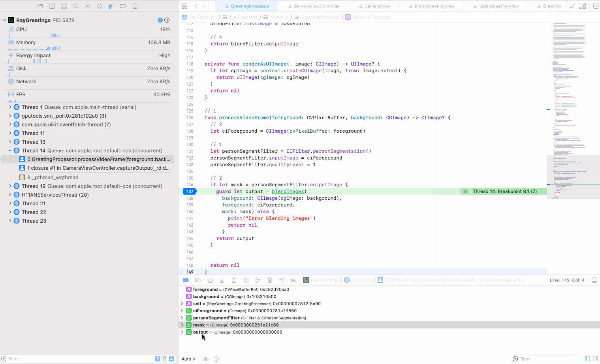Open the Test navigator diamond icon
Screen dimensions: 600x364
[100, 6]
